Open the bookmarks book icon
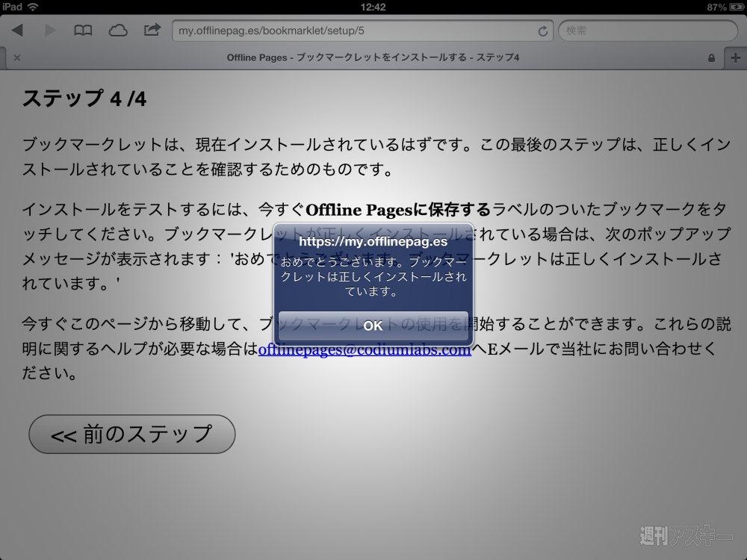 (x=83, y=31)
